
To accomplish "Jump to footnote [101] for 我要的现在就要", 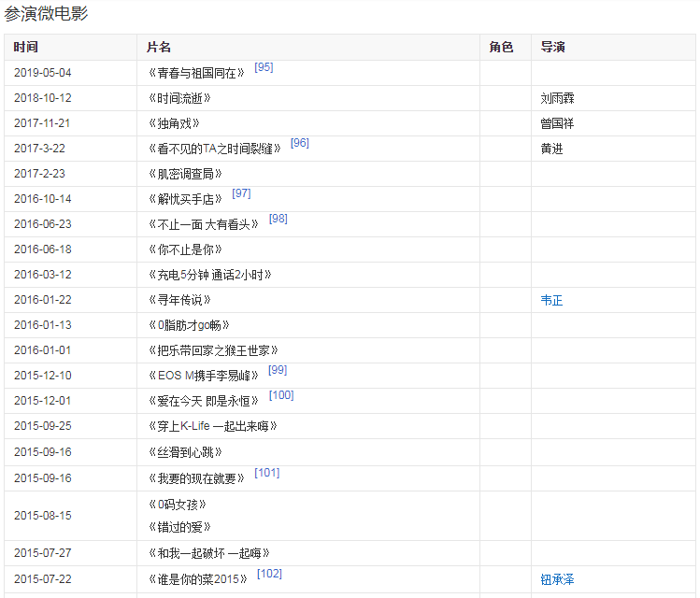I will pyautogui.click(x=266, y=473).
